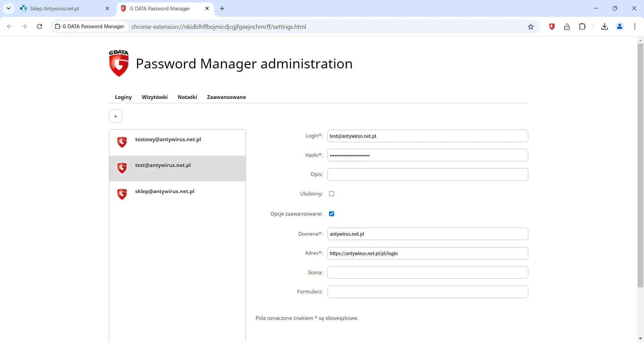The height and width of the screenshot is (342, 644).
Task: Click the page vertical scrollbar thumb
Action: point(640,164)
